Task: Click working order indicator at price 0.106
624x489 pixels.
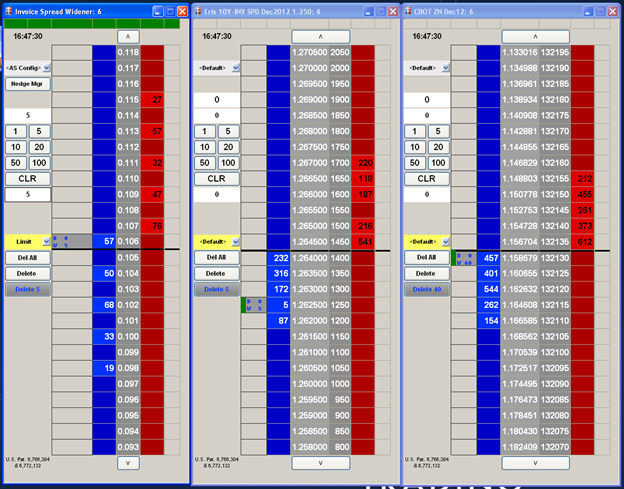Action: tap(61, 241)
